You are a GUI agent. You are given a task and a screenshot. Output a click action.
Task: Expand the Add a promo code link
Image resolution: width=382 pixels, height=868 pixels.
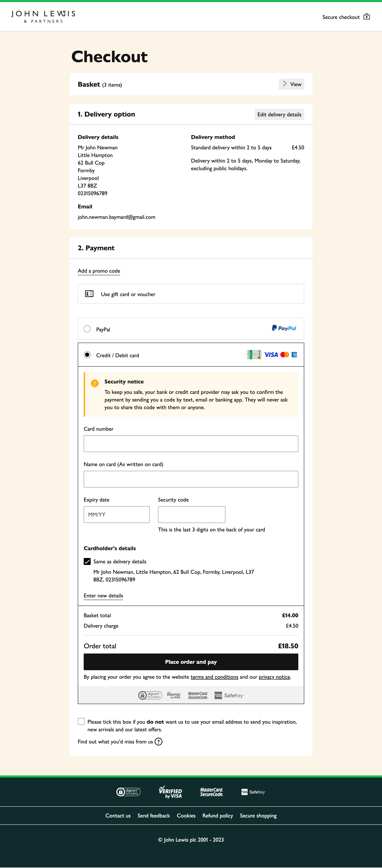click(99, 271)
